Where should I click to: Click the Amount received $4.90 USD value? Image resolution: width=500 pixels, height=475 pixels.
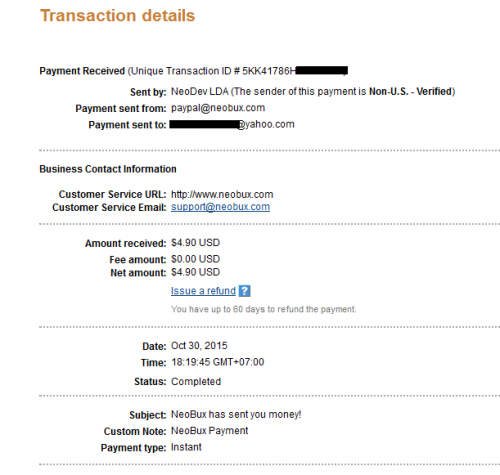tap(195, 243)
